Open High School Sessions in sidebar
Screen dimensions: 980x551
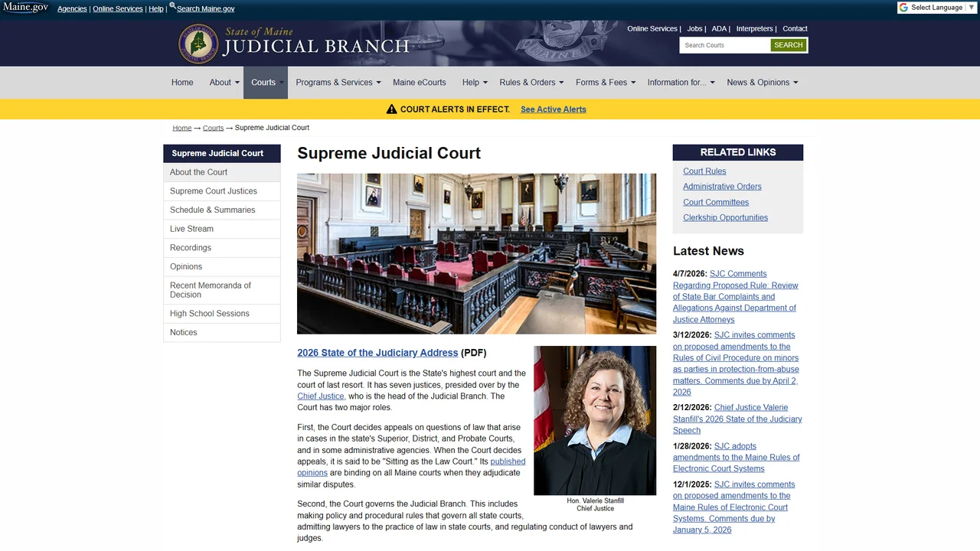222,314
